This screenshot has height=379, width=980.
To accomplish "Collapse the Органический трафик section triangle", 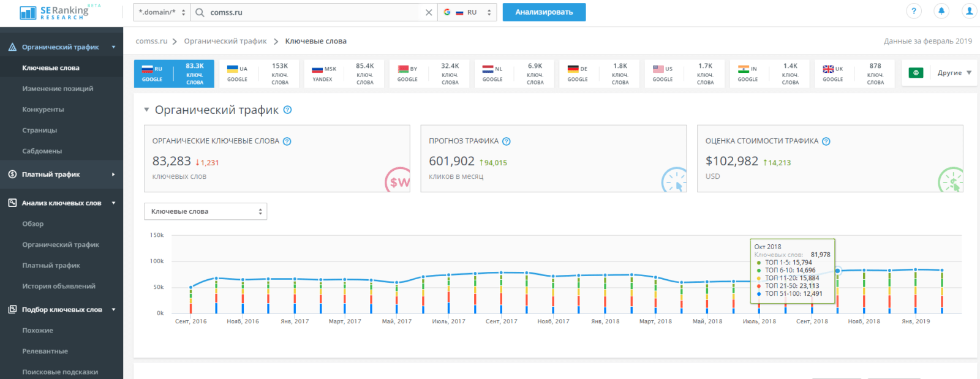I will [x=146, y=110].
